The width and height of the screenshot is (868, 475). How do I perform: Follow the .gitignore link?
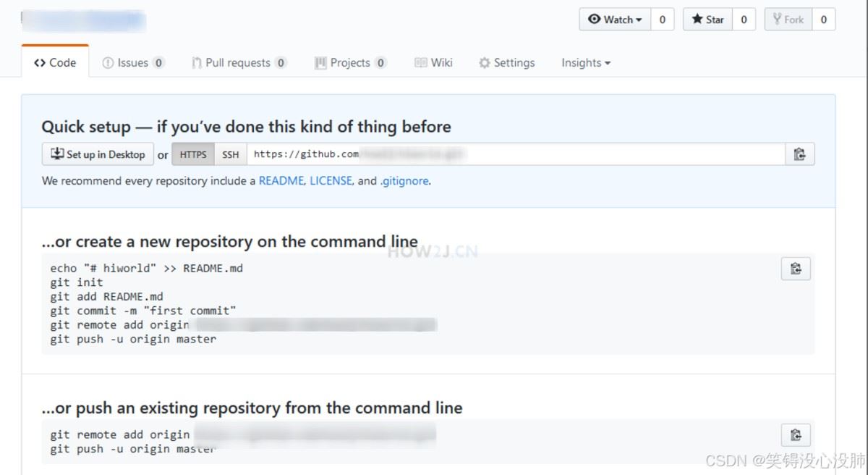(404, 181)
